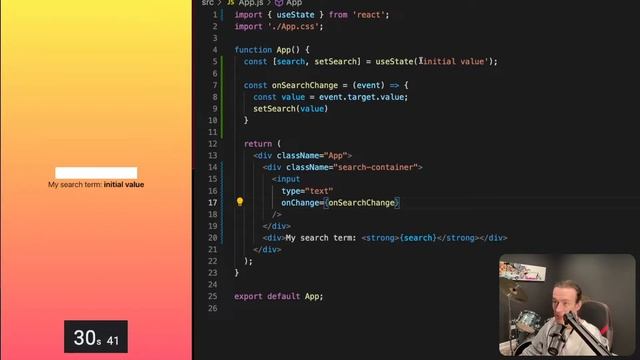Click line number 26 in the gutter
640x360 pixels.
[213, 309]
